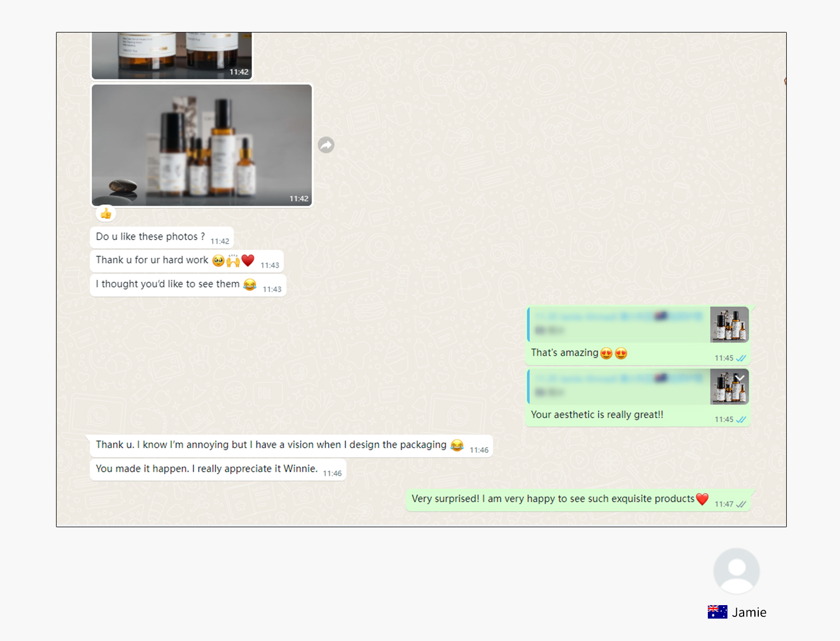Click the laughing emoji in 'I thought you'd like' message

point(250,285)
